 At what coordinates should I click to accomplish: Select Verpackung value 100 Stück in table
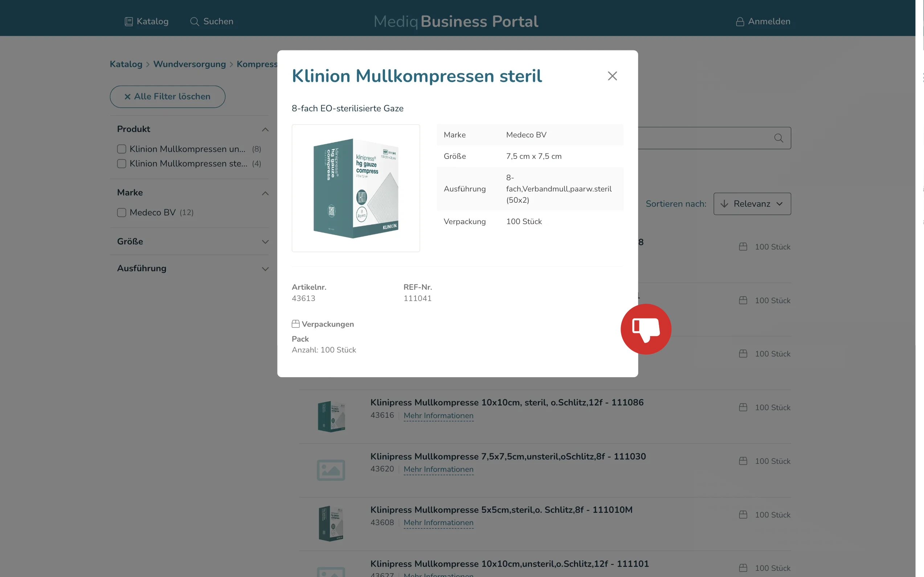pos(524,222)
